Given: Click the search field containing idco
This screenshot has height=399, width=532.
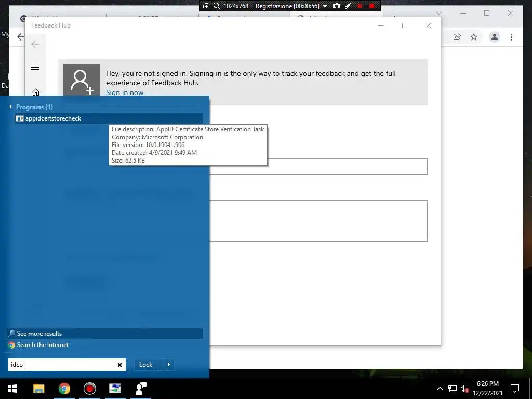Looking at the screenshot, I should [x=62, y=365].
